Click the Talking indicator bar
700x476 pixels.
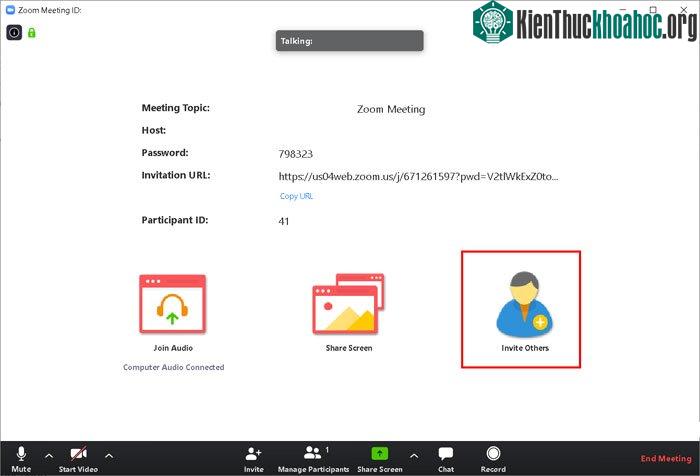click(350, 41)
